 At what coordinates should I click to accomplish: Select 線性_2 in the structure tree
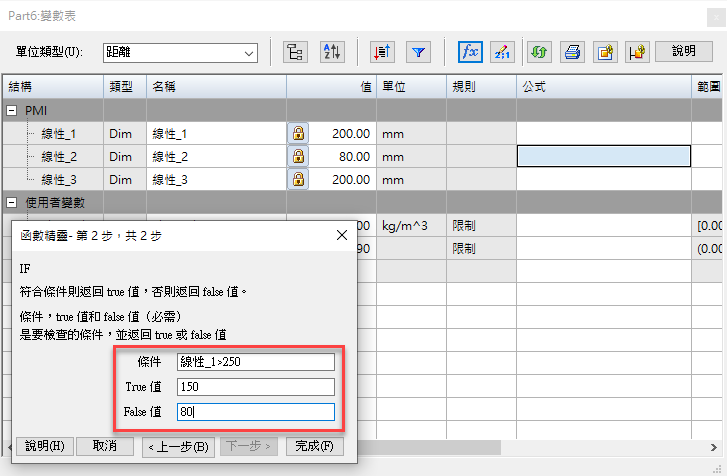[x=59, y=157]
